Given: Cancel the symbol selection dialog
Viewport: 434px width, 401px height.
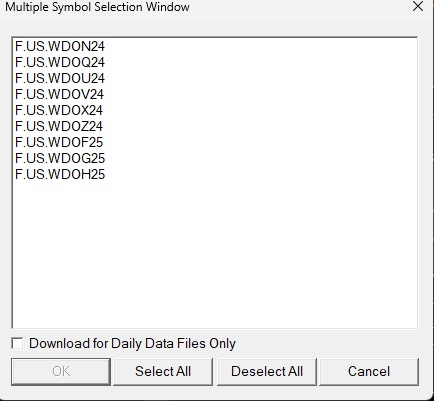Looking at the screenshot, I should pyautogui.click(x=369, y=372).
